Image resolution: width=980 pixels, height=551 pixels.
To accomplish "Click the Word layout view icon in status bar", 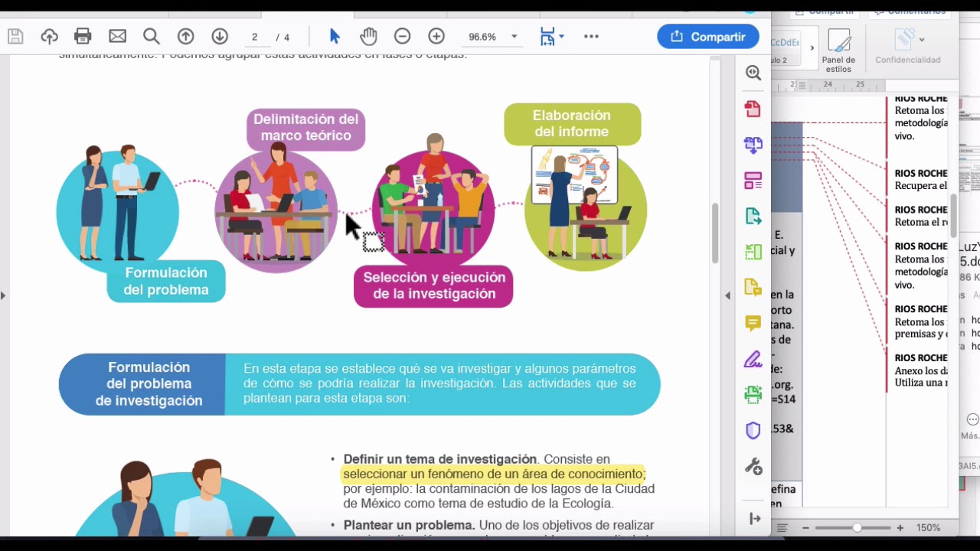I will click(x=782, y=528).
